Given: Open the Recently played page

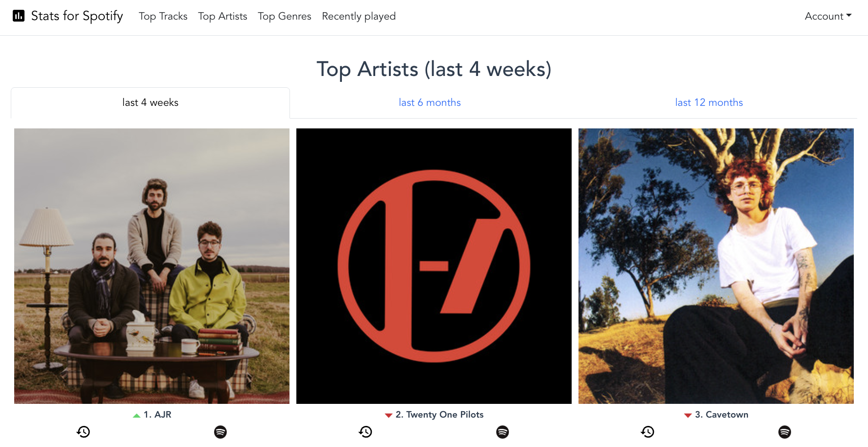Looking at the screenshot, I should click(359, 16).
